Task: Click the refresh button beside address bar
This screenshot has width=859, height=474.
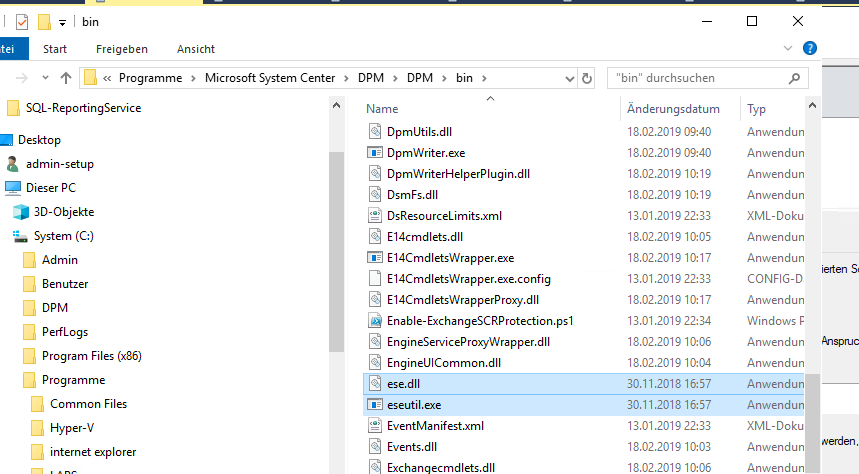Action: [x=587, y=78]
